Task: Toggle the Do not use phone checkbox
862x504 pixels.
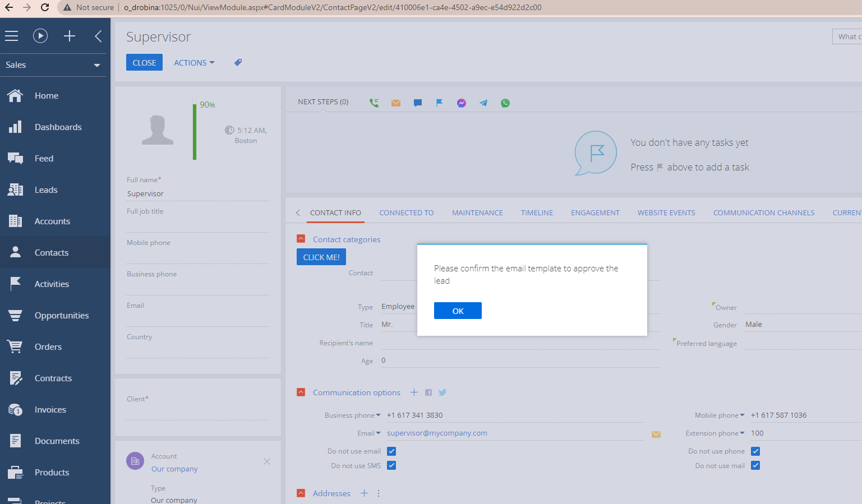Action: (x=755, y=451)
